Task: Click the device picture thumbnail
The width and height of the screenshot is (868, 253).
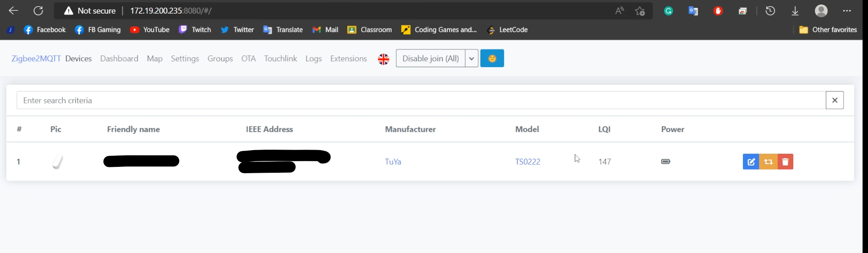Action: 58,161
